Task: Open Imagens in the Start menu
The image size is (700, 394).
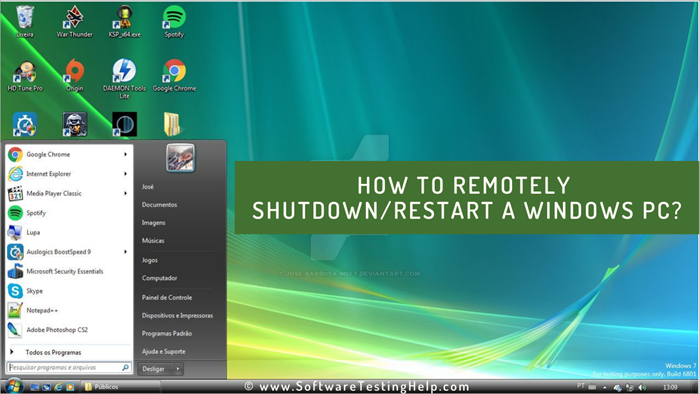Action: pos(154,223)
